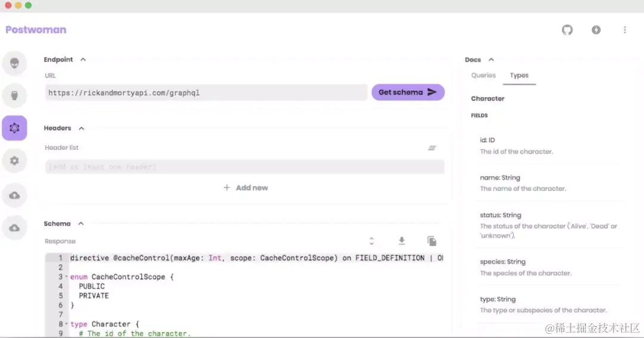644x338 pixels.
Task: Click the lower cloud icon in the sidebar
Action: (14, 228)
